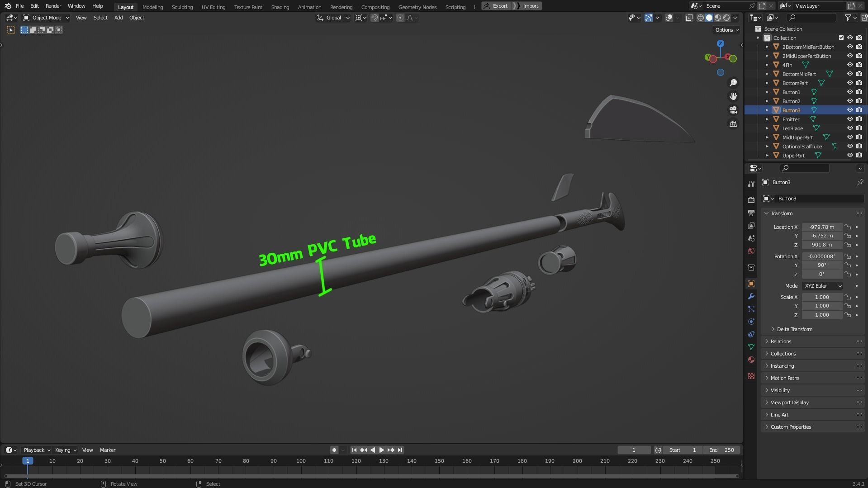This screenshot has width=868, height=488.
Task: Click the Options button in viewport
Action: click(x=726, y=30)
